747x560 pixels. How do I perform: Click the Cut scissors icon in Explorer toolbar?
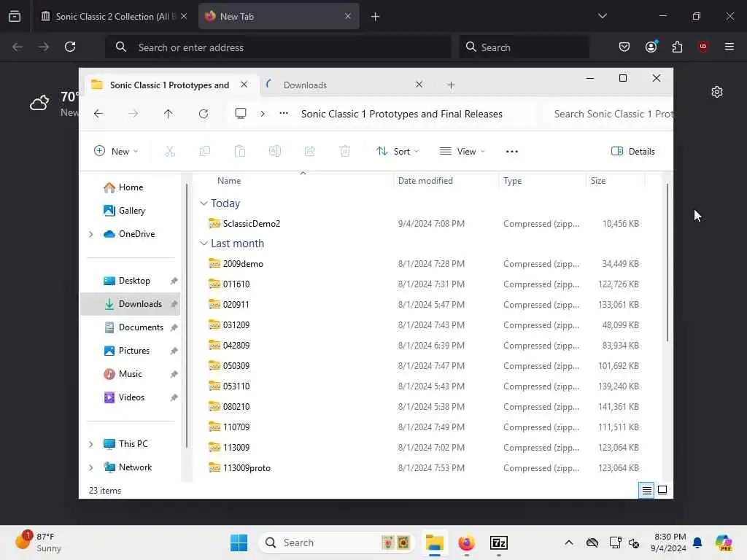point(169,152)
